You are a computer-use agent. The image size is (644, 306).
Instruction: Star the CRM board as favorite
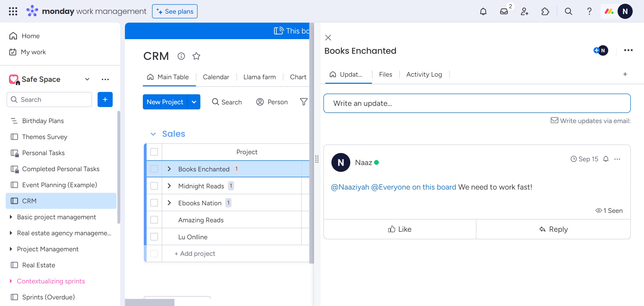pyautogui.click(x=196, y=56)
